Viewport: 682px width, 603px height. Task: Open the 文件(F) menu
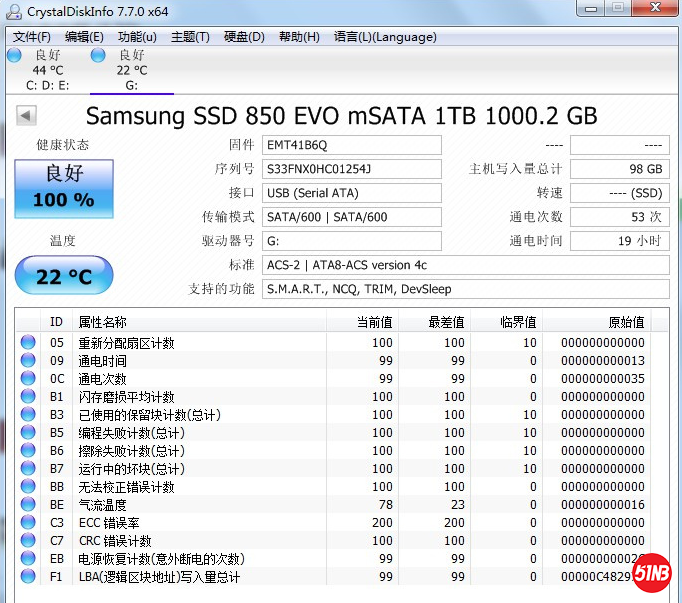pyautogui.click(x=31, y=37)
